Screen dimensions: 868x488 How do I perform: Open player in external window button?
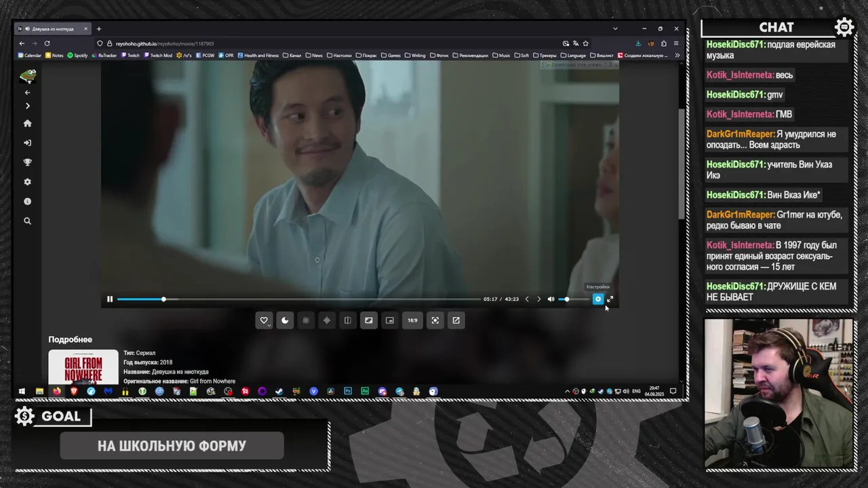pos(456,321)
